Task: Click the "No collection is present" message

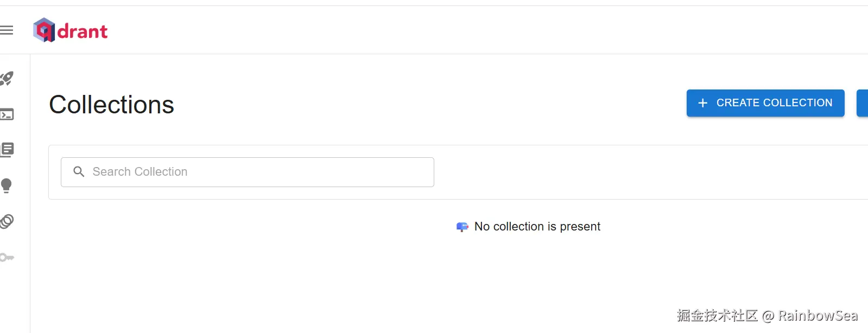Action: click(537, 227)
